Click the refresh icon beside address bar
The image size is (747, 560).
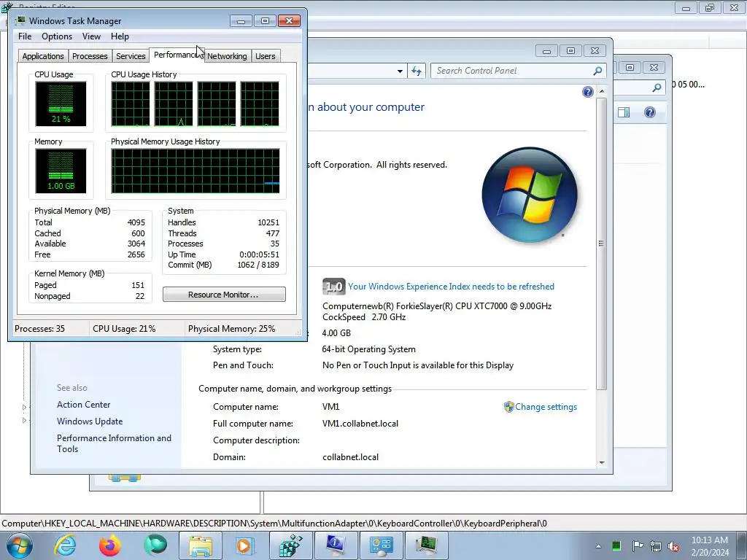(x=417, y=71)
